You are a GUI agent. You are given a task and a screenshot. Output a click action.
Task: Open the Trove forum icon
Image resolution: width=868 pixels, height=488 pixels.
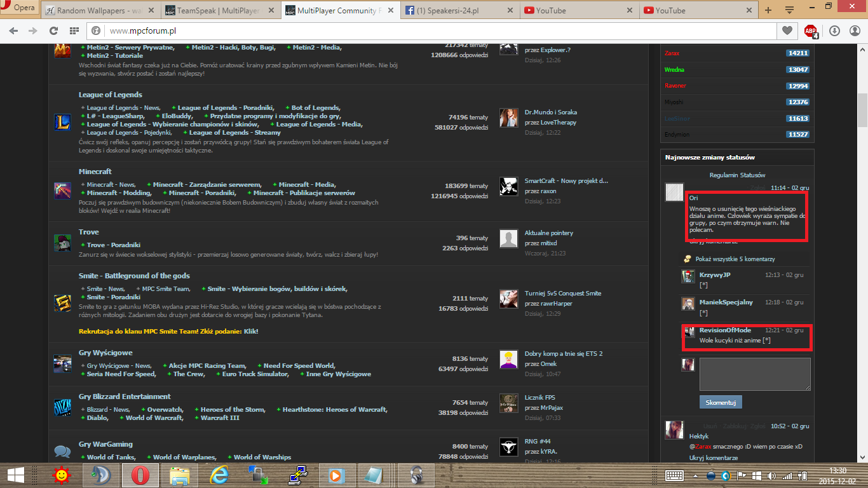tap(62, 243)
